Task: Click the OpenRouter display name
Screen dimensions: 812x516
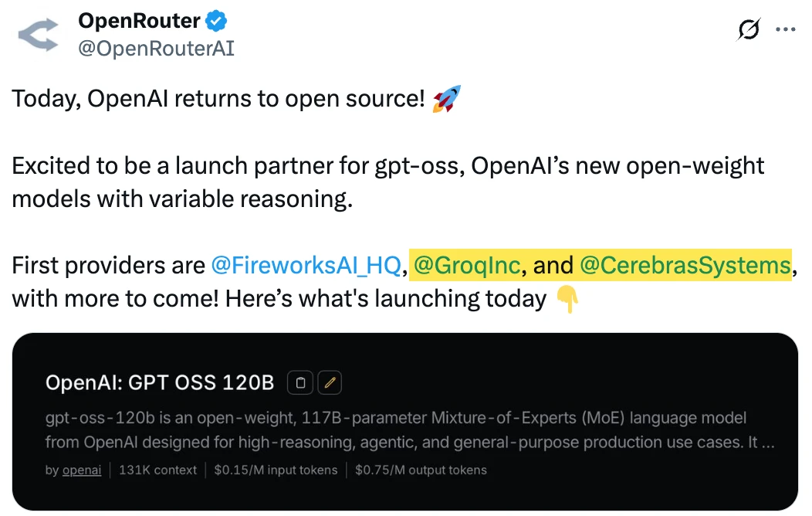Action: (x=139, y=21)
